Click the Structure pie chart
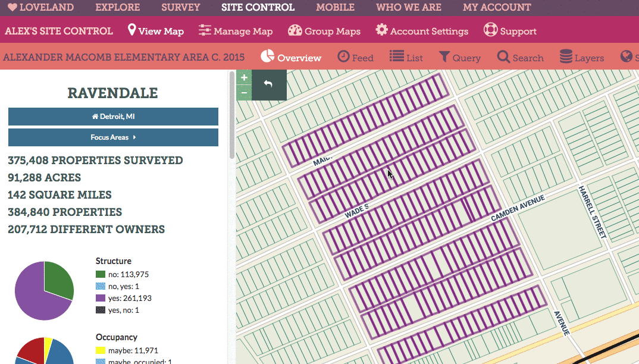The image size is (639, 364). tap(45, 291)
